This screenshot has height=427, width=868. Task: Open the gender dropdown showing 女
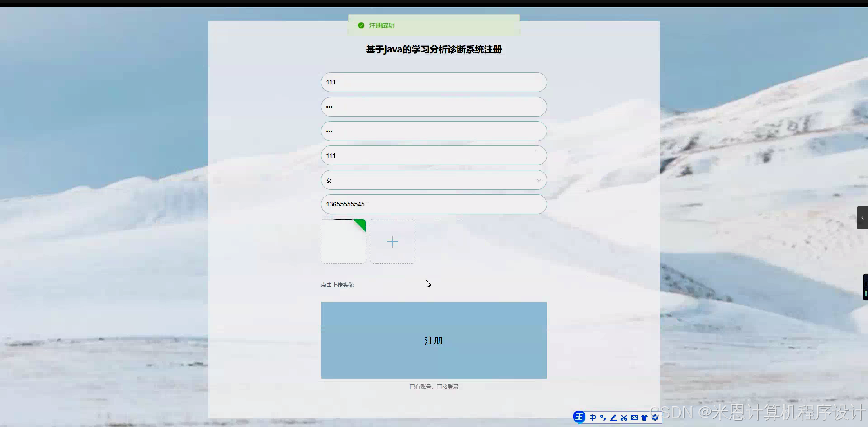433,179
